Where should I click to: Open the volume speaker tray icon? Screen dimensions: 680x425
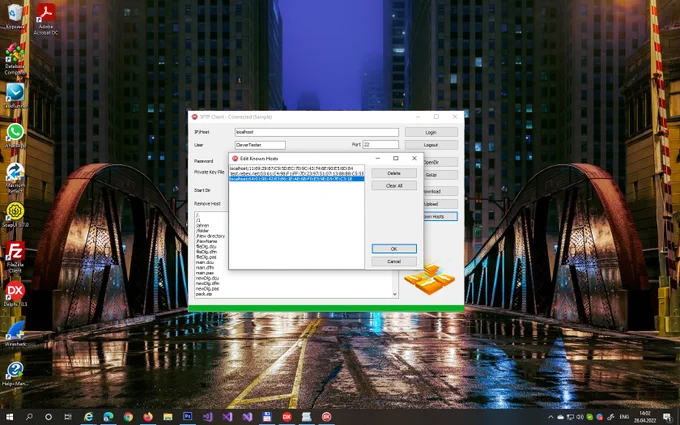580,417
